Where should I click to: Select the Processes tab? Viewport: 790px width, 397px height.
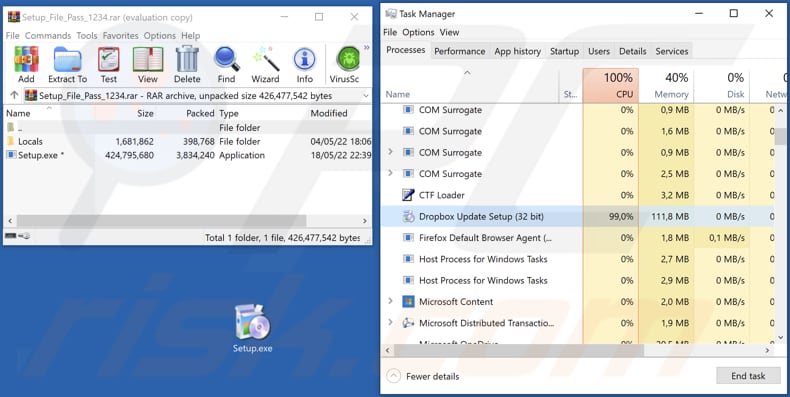pyautogui.click(x=406, y=50)
